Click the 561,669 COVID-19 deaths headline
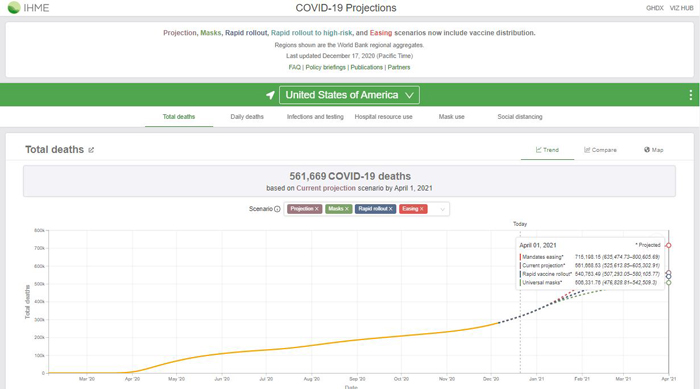The width and height of the screenshot is (700, 389). point(350,176)
